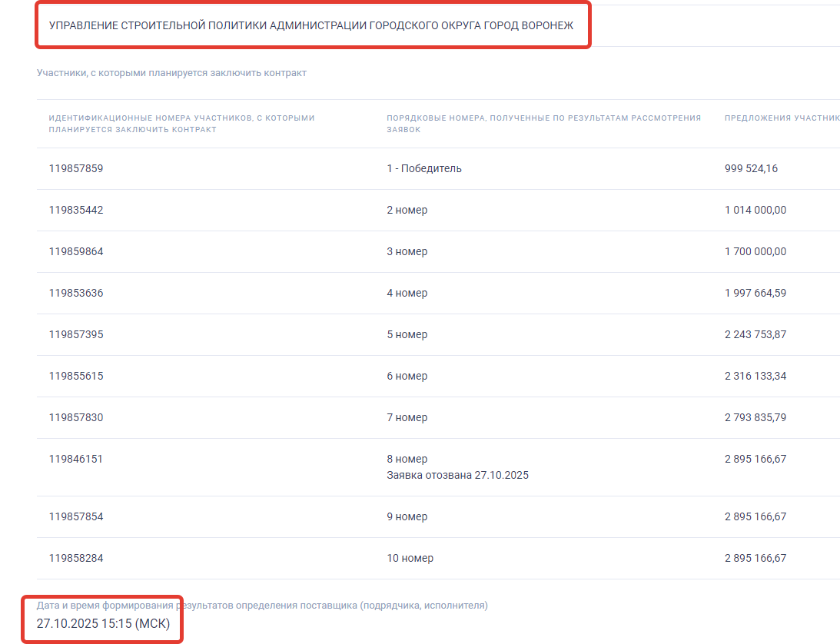Click the '1 - Победитель' cell
Image resolution: width=840 pixels, height=644 pixels.
424,168
